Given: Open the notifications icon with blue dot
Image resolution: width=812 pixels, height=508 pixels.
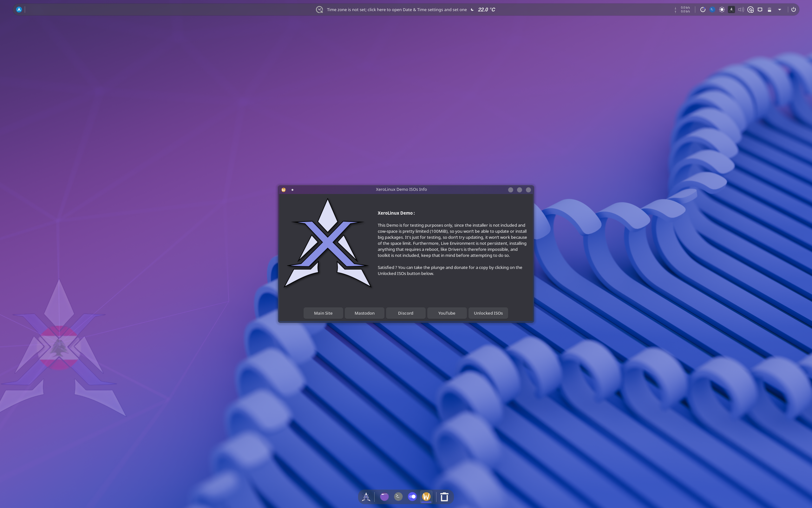Looking at the screenshot, I should pos(703,10).
